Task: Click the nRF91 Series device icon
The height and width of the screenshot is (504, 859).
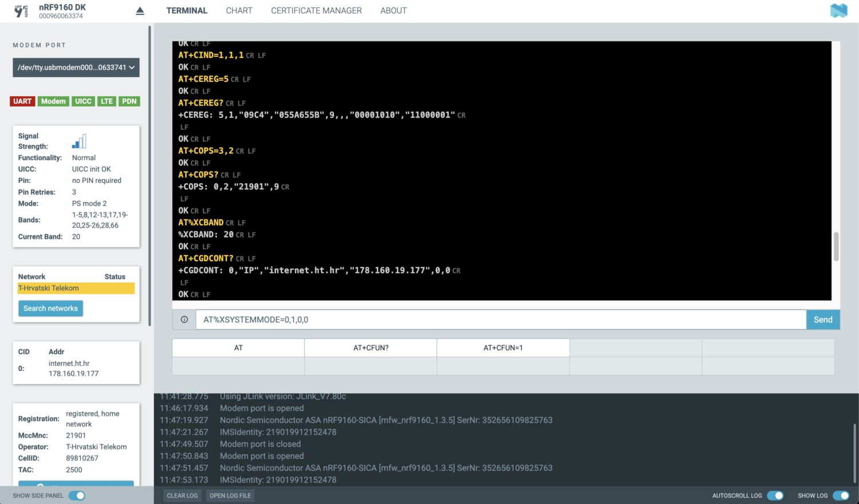Action: tap(21, 10)
